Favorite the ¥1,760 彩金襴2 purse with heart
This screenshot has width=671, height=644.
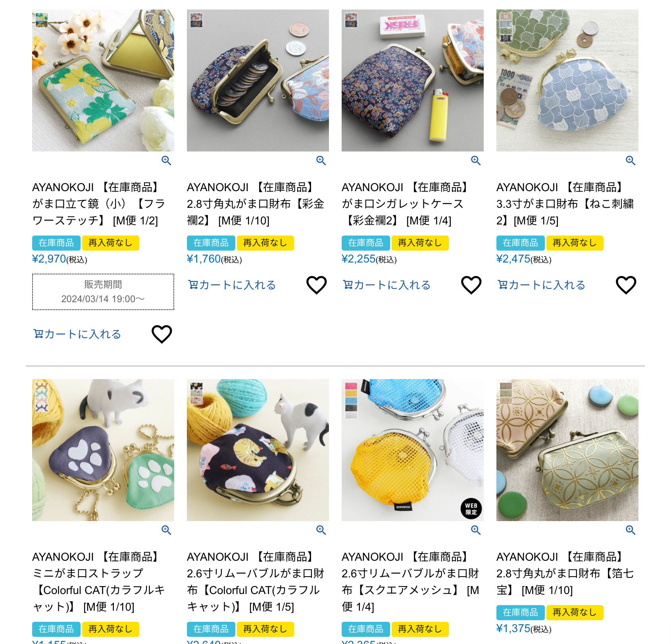point(317,285)
